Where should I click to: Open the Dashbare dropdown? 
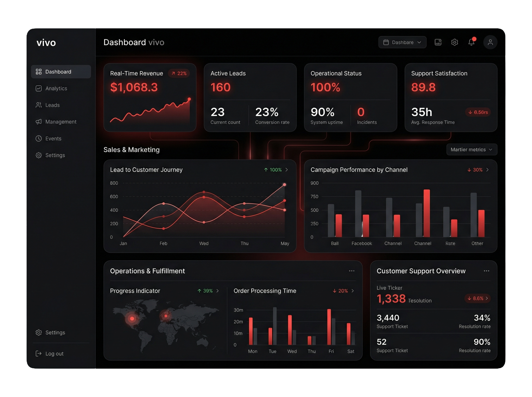coord(402,42)
